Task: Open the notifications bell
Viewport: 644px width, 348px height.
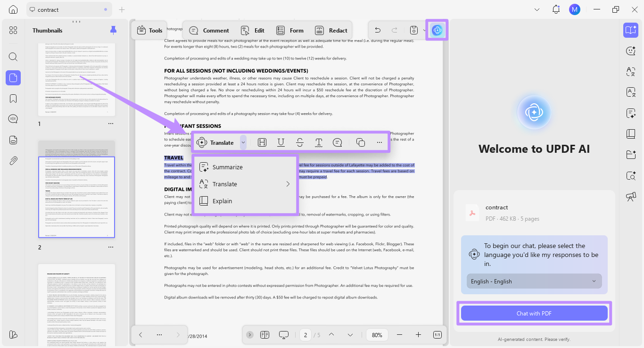Action: (556, 9)
